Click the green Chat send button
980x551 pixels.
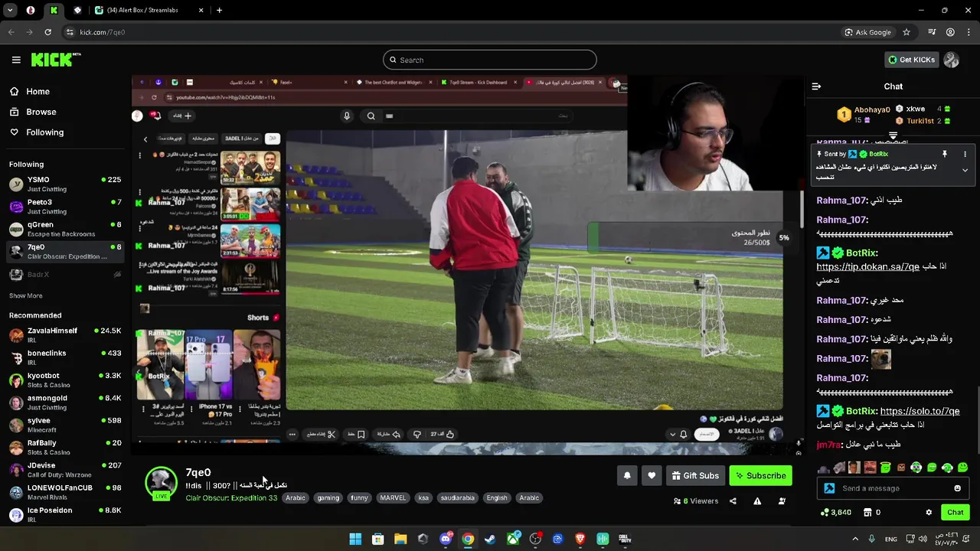[x=955, y=513]
